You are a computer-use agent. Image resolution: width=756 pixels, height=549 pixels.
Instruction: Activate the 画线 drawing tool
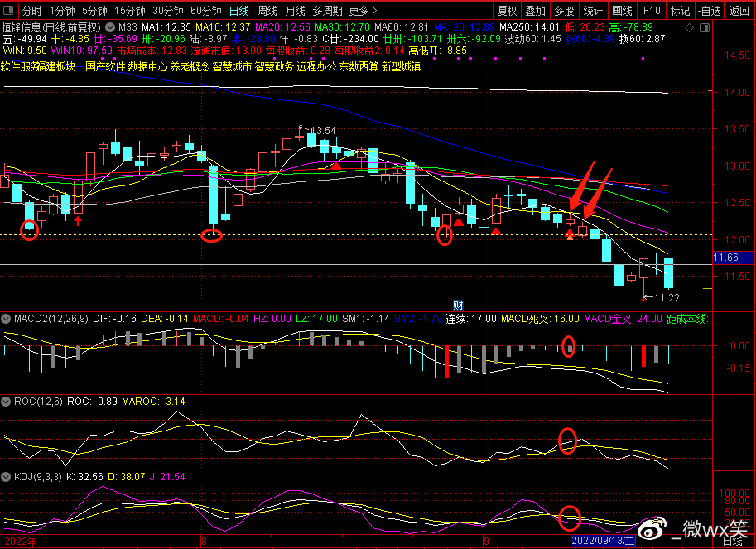coord(622,11)
